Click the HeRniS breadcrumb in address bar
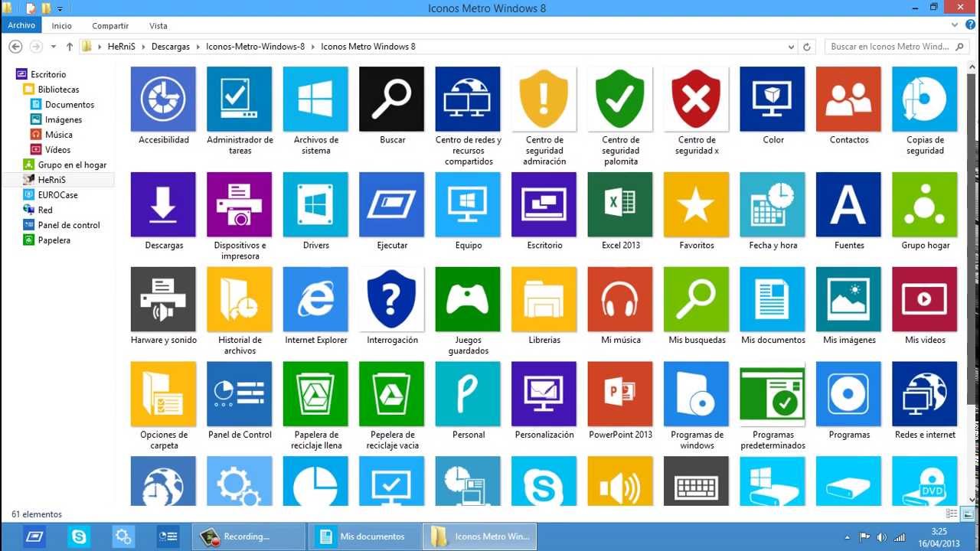Viewport: 980px width, 551px height. click(119, 47)
